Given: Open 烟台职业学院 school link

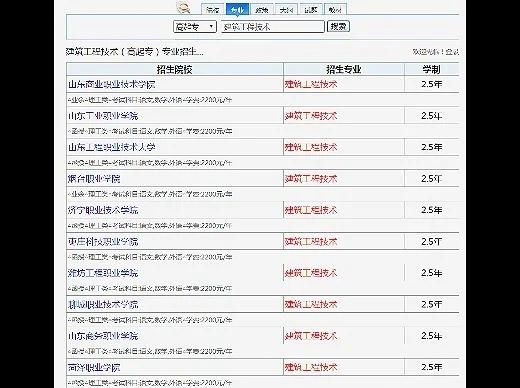Looking at the screenshot, I should (94, 179).
